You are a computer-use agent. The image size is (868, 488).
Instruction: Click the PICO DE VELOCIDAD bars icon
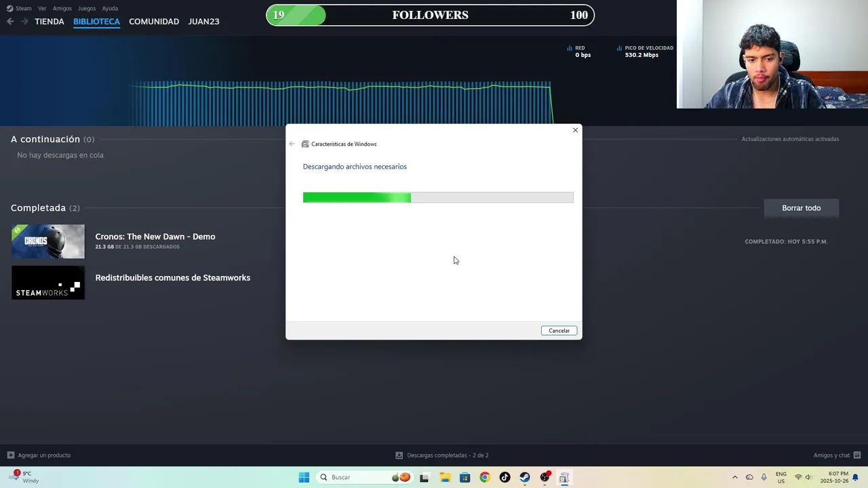[619, 48]
